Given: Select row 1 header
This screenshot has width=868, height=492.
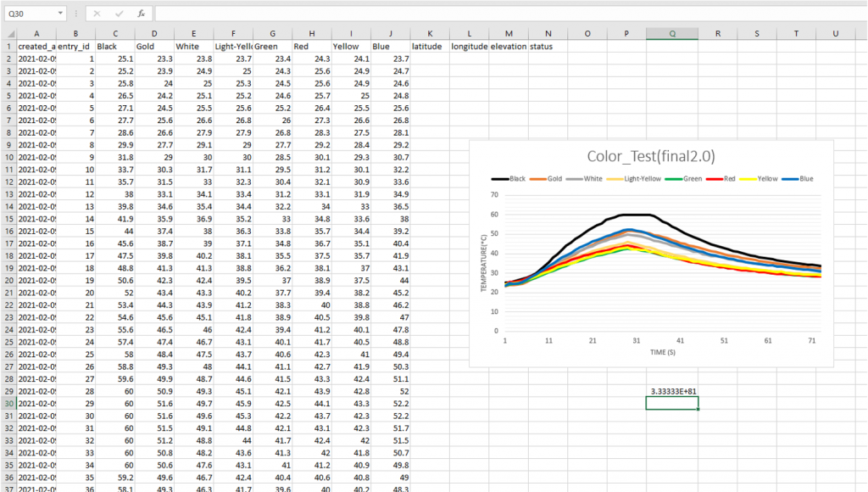Looking at the screenshot, I should tap(8, 47).
